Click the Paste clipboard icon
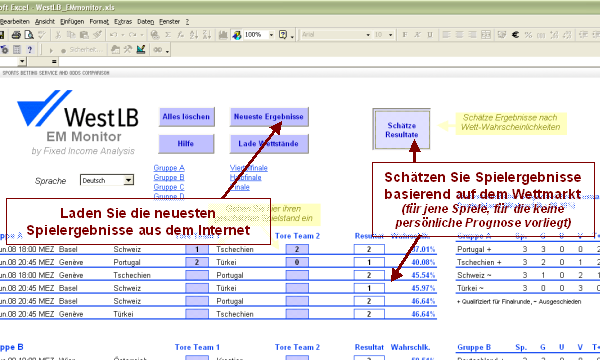The image size is (600, 360). pyautogui.click(x=84, y=35)
